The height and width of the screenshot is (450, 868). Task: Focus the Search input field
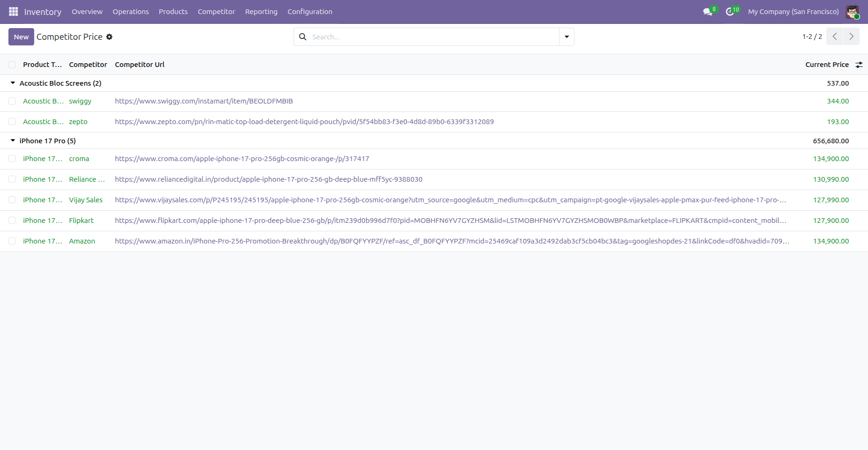(434, 37)
